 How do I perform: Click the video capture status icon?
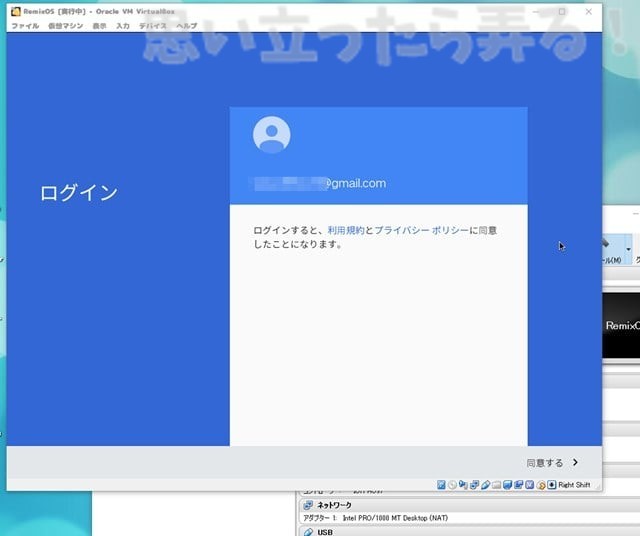click(x=518, y=485)
